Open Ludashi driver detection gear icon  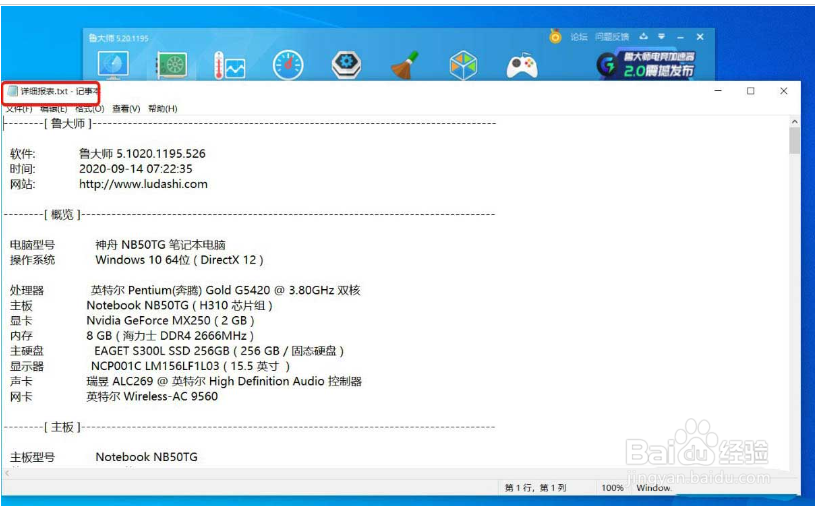346,65
